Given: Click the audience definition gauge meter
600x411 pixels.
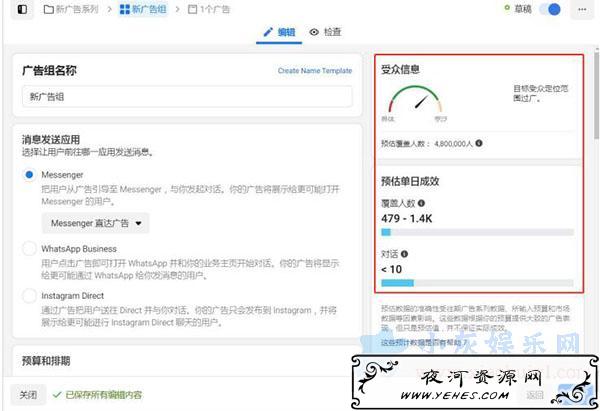Looking at the screenshot, I should click(x=415, y=100).
